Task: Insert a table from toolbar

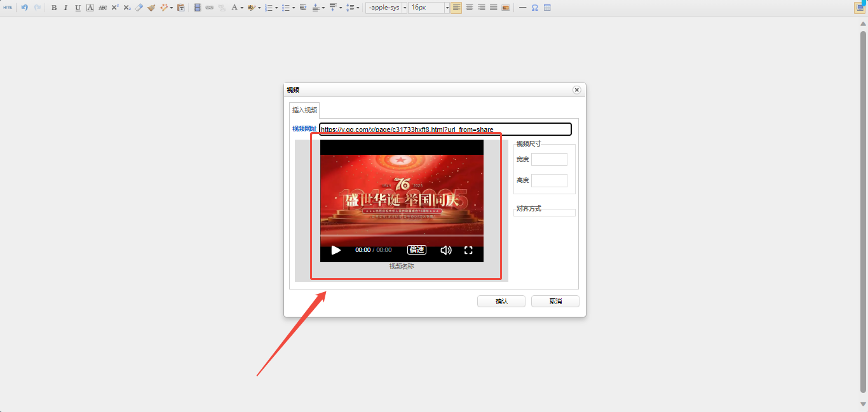Action: point(547,8)
